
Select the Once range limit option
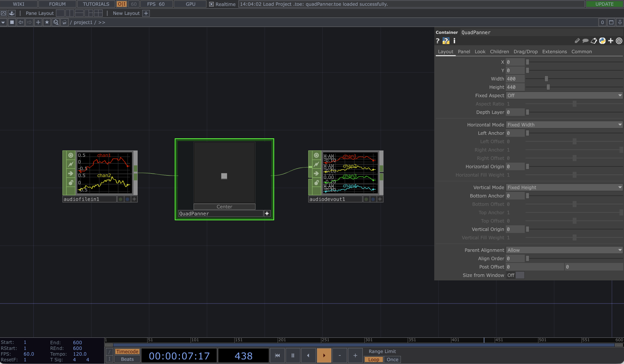pos(392,359)
